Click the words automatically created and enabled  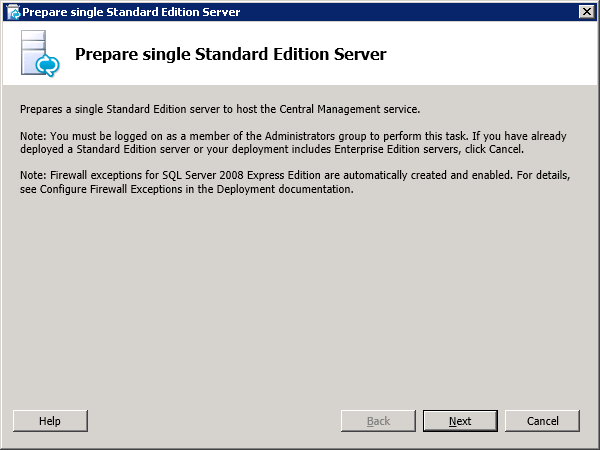(x=427, y=175)
